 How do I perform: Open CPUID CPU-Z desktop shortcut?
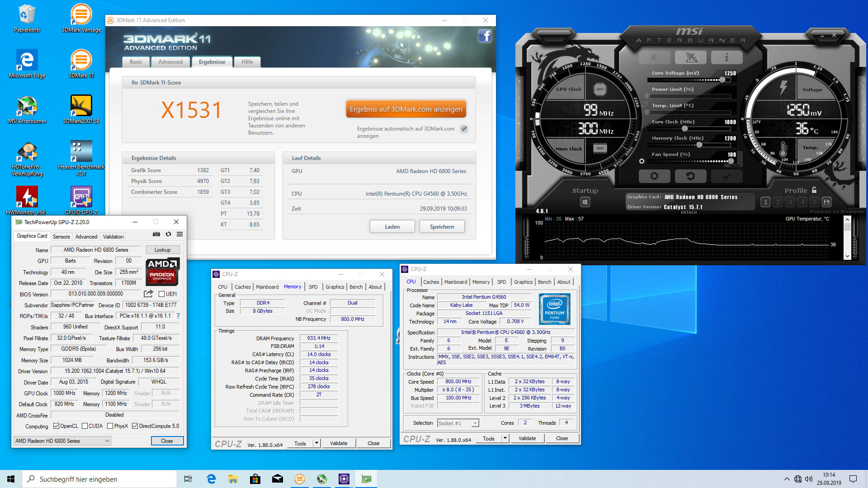point(81,200)
